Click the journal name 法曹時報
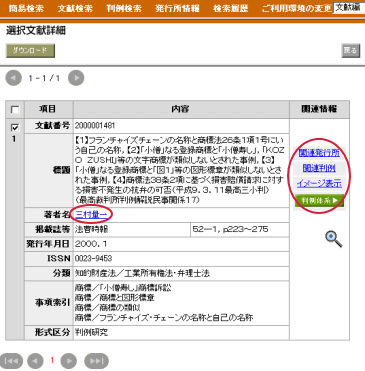365x371 pixels. tap(91, 229)
